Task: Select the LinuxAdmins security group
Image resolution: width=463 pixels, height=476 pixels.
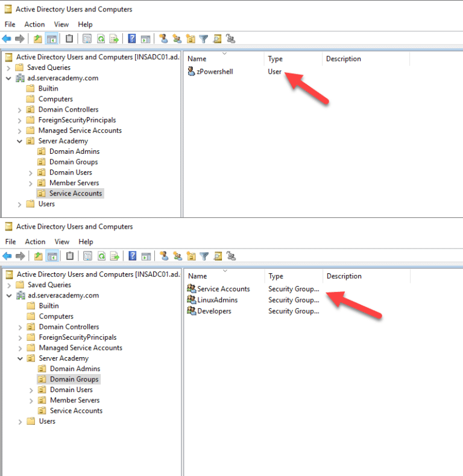Action: (x=217, y=300)
